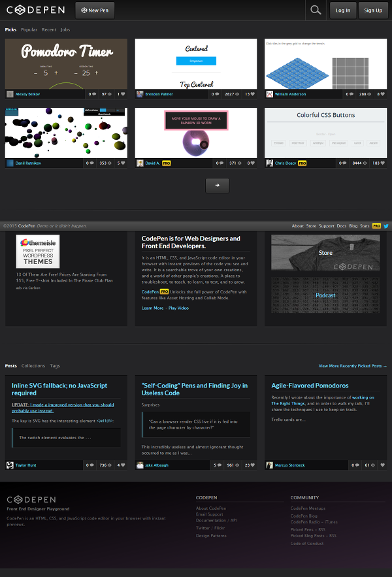Screen dimensions: 392x577
Task: Click David A.'s avatar
Action: pos(140,163)
